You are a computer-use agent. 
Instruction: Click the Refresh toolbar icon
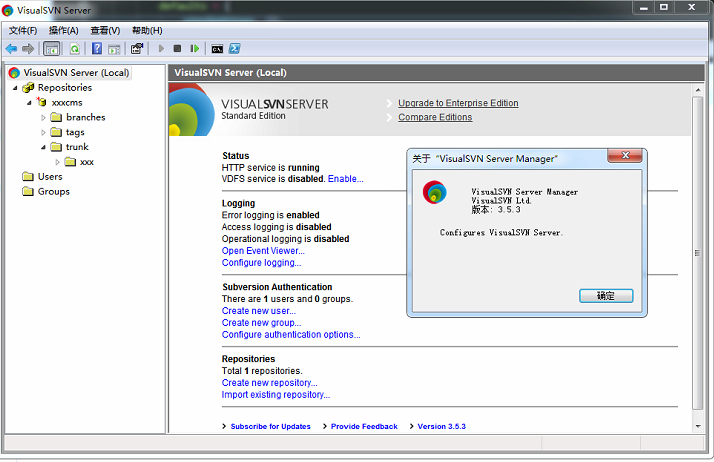pos(75,49)
